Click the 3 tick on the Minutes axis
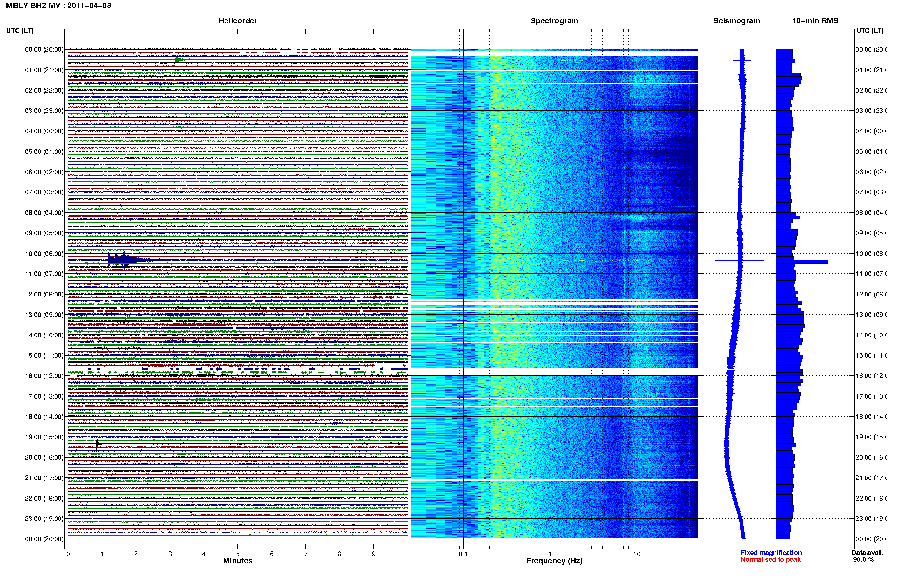Image resolution: width=924 pixels, height=578 pixels. point(170,554)
